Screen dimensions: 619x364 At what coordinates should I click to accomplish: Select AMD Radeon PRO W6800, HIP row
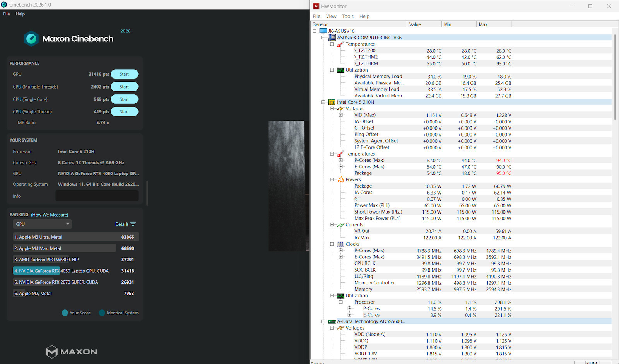point(76,260)
